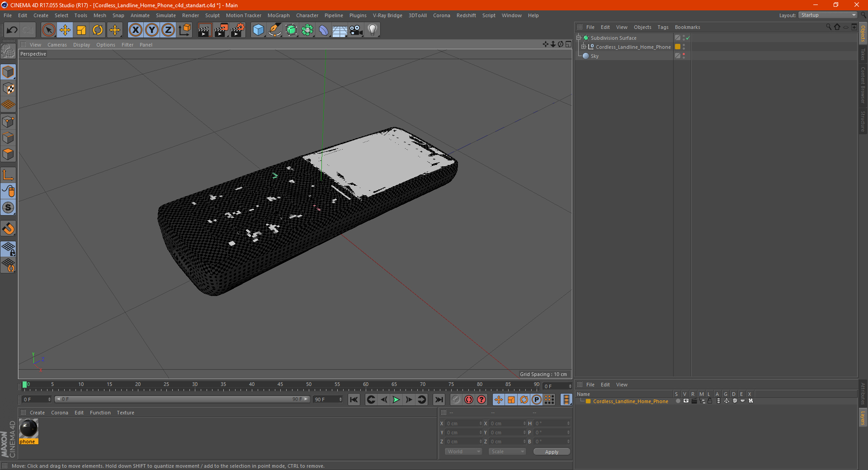Open the Scale dropdown
The image size is (868, 470).
click(507, 451)
